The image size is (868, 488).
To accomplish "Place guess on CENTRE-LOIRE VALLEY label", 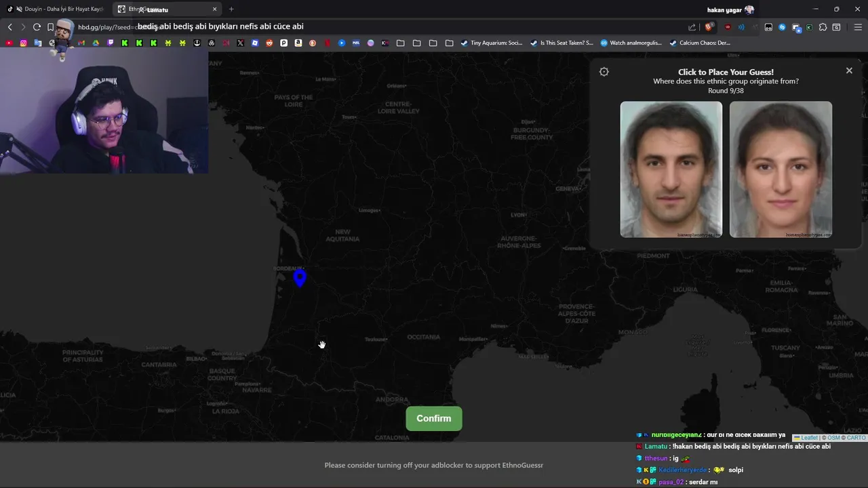I will point(399,107).
